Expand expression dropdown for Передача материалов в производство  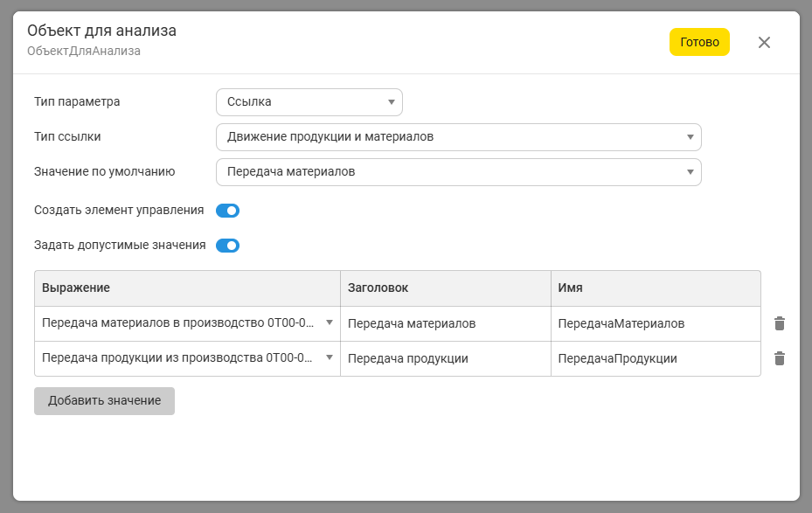point(330,322)
